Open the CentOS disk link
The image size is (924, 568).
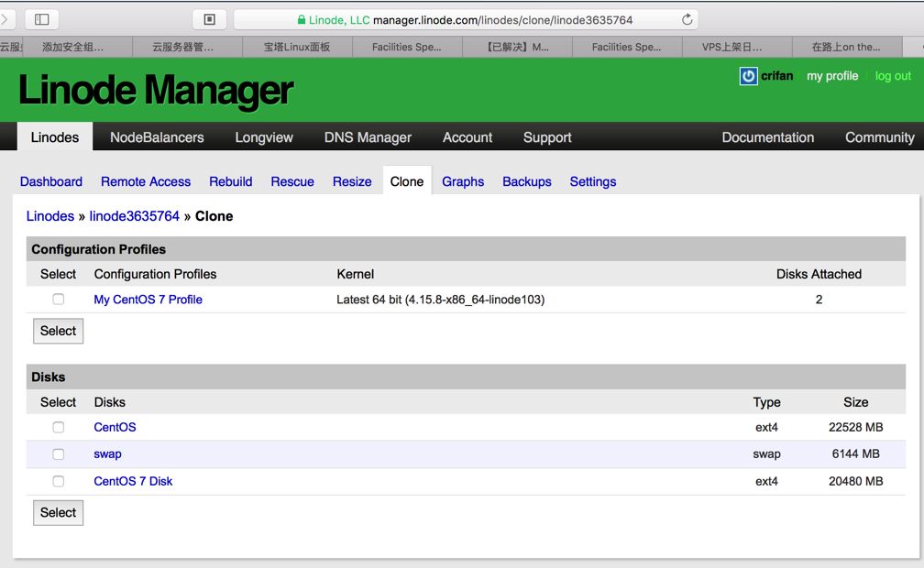[115, 427]
